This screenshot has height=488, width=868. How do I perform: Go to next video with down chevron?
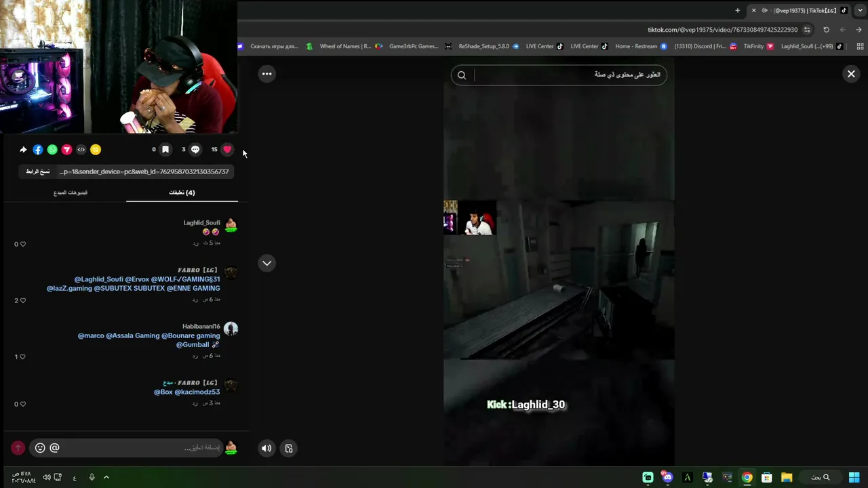267,263
